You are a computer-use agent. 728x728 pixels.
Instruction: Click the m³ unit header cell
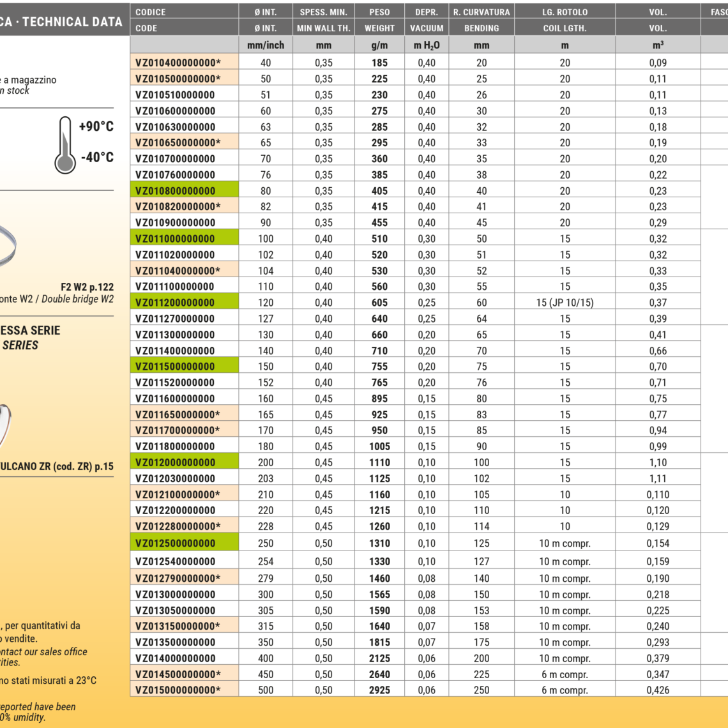pyautogui.click(x=658, y=45)
